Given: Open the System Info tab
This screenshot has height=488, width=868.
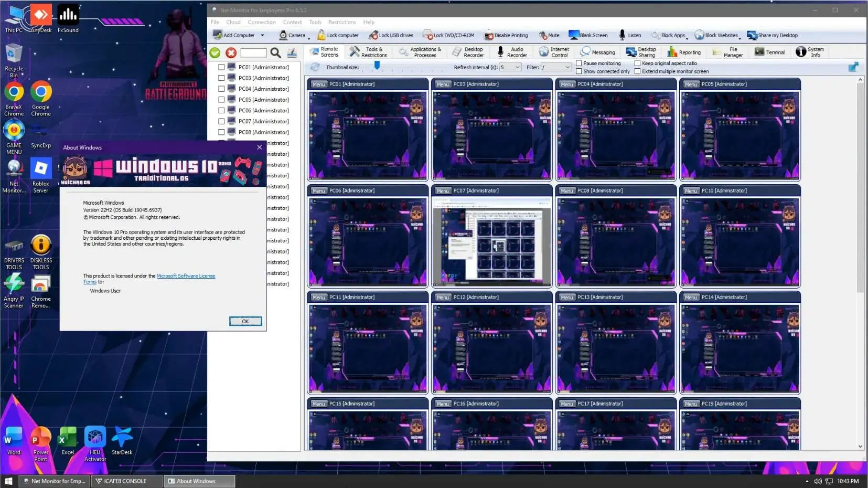Looking at the screenshot, I should point(810,52).
